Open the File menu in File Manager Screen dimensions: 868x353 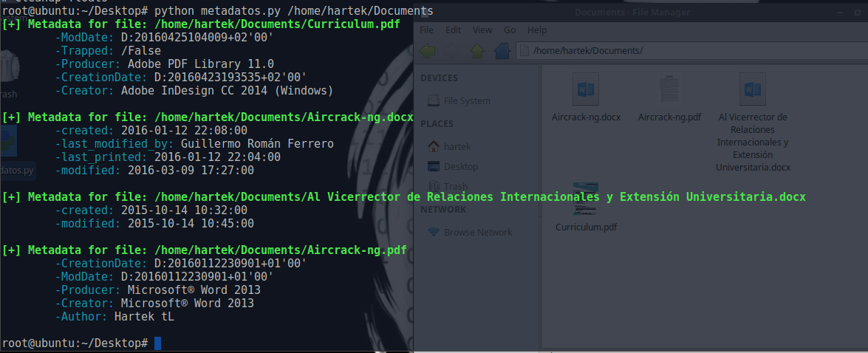click(x=426, y=30)
